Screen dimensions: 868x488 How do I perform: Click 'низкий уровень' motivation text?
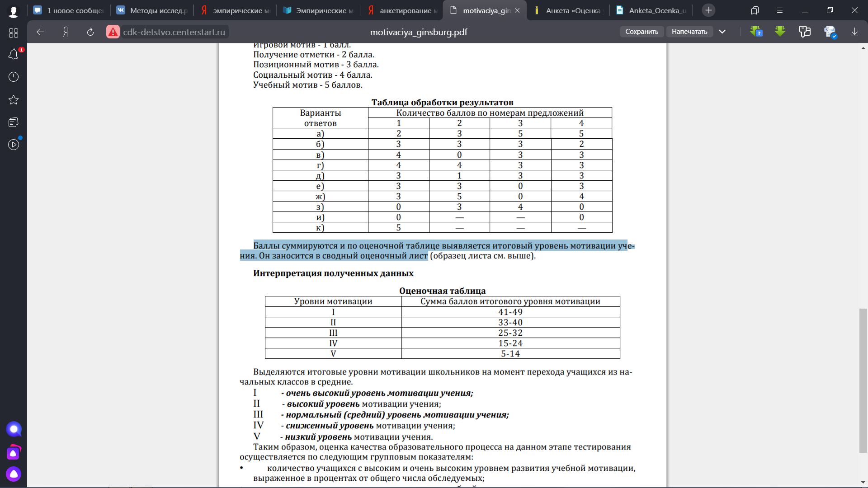point(318,437)
